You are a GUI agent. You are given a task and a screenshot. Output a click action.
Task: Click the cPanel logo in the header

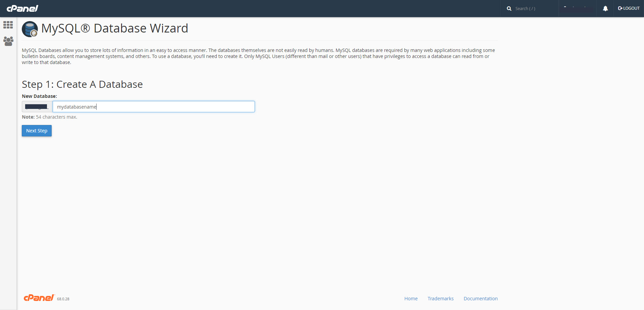[x=22, y=8]
